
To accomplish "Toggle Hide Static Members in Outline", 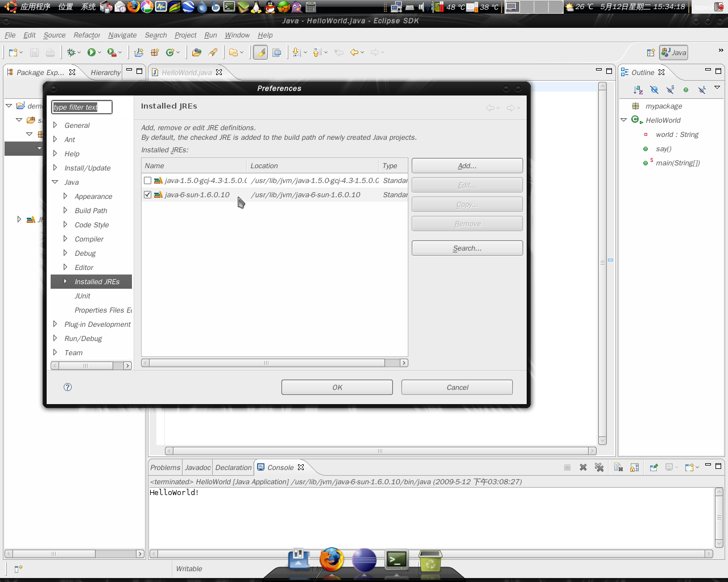I will (x=670, y=90).
